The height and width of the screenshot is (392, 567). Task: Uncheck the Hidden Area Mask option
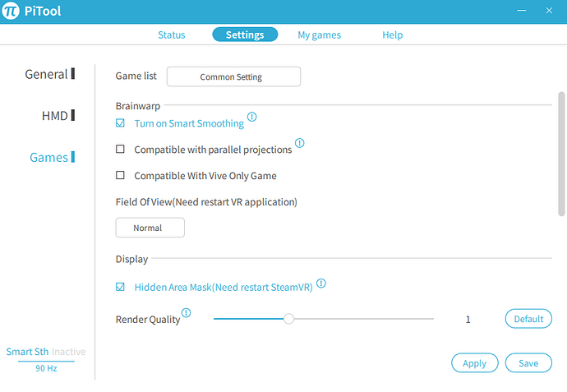click(x=120, y=287)
